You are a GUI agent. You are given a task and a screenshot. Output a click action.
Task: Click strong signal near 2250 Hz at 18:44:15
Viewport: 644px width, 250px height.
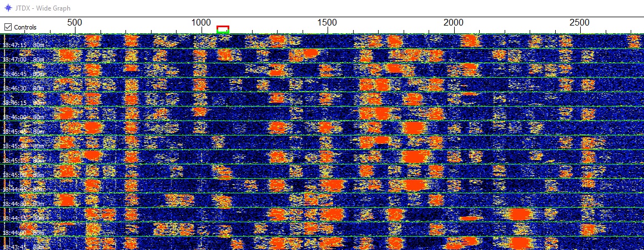[521, 214]
